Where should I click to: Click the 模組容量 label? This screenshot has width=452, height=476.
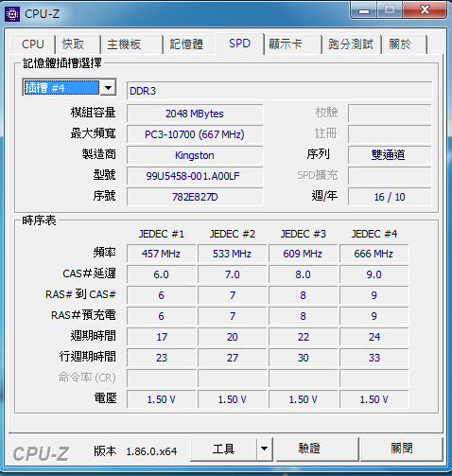click(93, 113)
